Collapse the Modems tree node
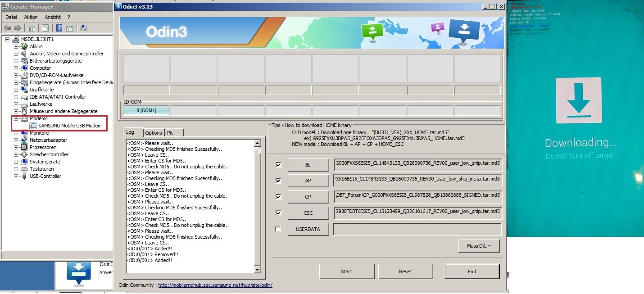 (16, 118)
